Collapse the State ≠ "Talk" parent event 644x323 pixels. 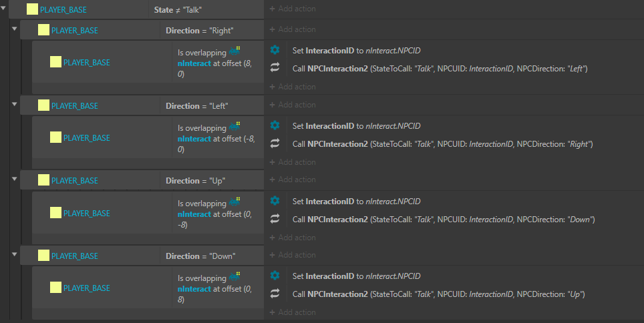[3, 8]
